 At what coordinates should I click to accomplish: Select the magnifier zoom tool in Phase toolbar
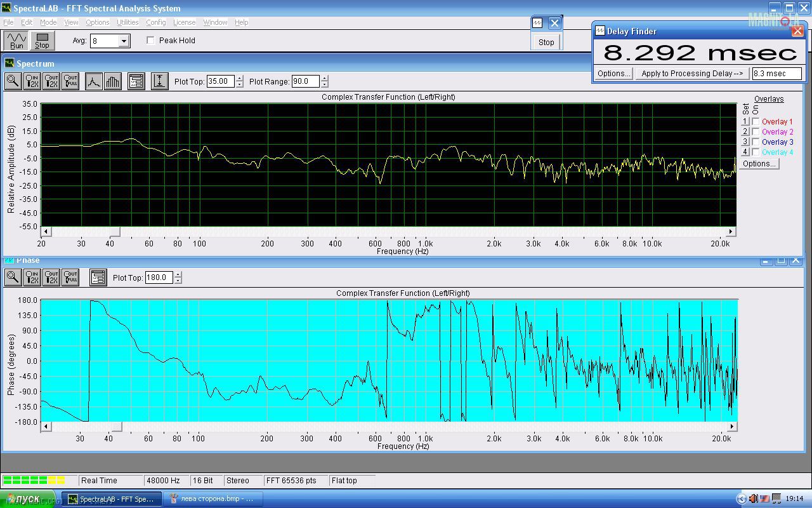coord(13,277)
